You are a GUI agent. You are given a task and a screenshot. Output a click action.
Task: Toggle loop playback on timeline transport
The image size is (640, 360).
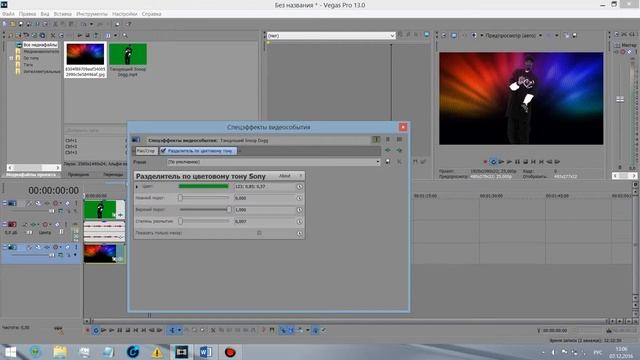pyautogui.click(x=96, y=330)
